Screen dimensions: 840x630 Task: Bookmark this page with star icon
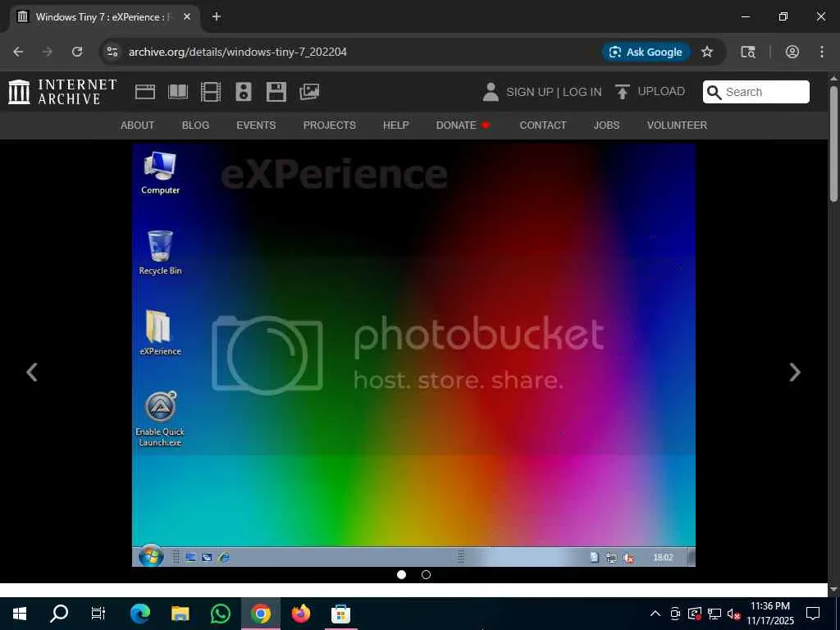point(707,52)
